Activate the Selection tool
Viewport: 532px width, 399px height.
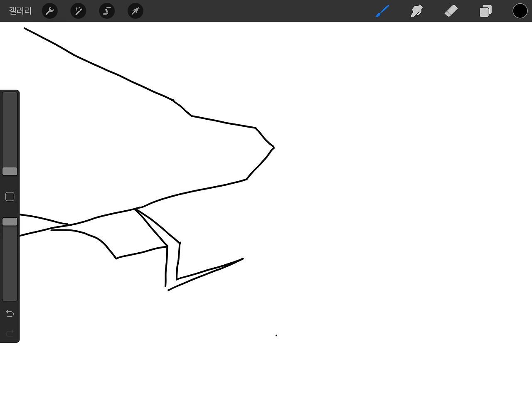[107, 11]
